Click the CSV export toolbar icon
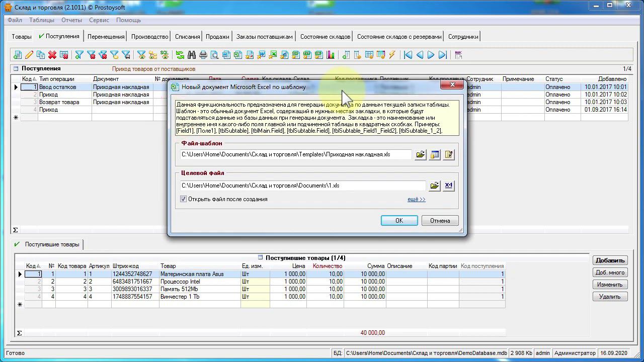 point(296,55)
